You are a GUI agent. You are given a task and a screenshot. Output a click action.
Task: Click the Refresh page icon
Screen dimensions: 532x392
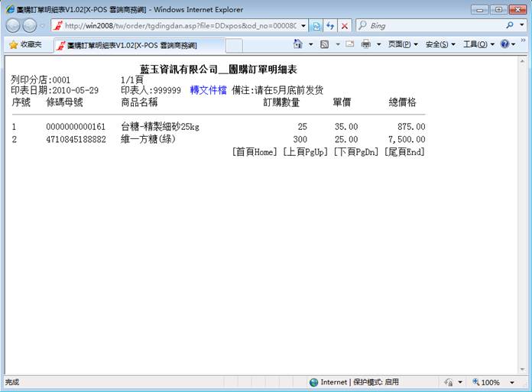(x=330, y=25)
